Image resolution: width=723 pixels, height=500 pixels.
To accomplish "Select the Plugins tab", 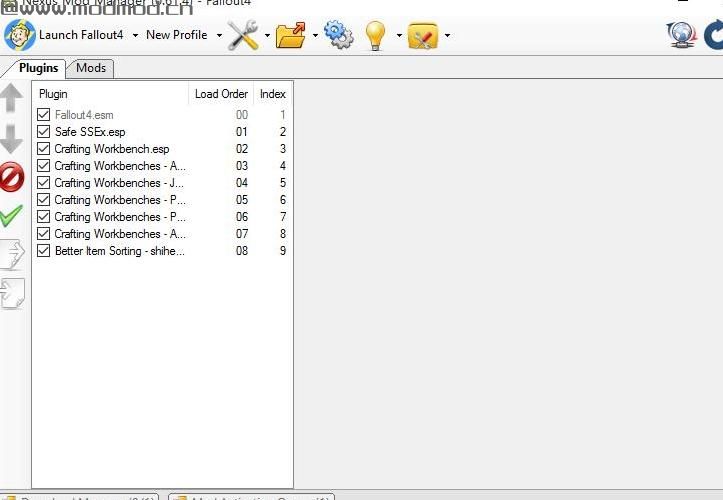I will point(39,68).
